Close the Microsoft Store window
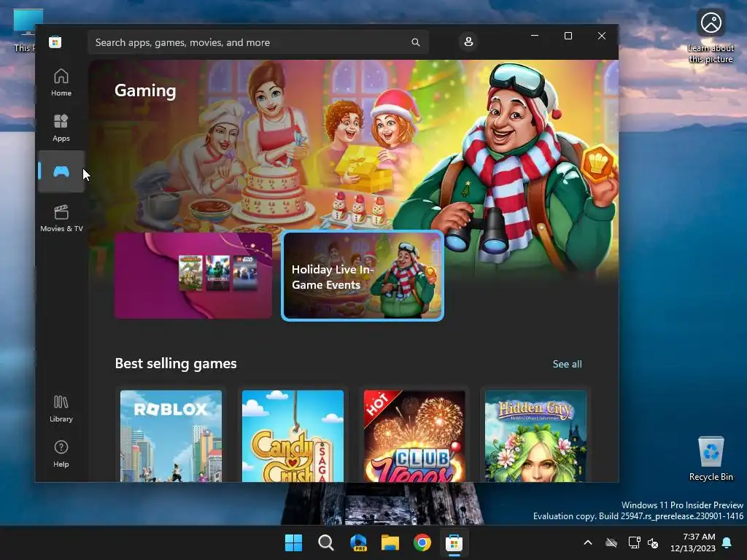The image size is (747, 560). click(x=602, y=36)
